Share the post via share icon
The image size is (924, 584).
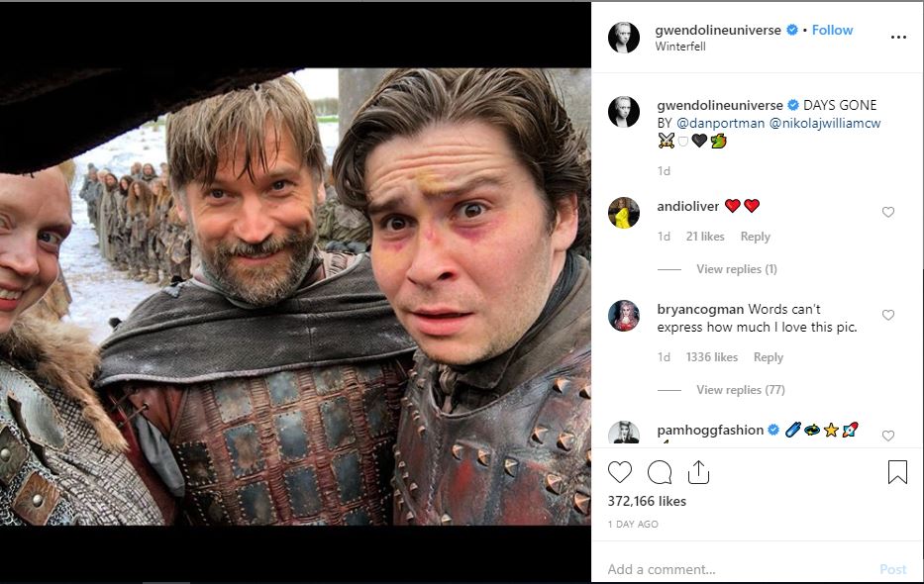(x=698, y=473)
